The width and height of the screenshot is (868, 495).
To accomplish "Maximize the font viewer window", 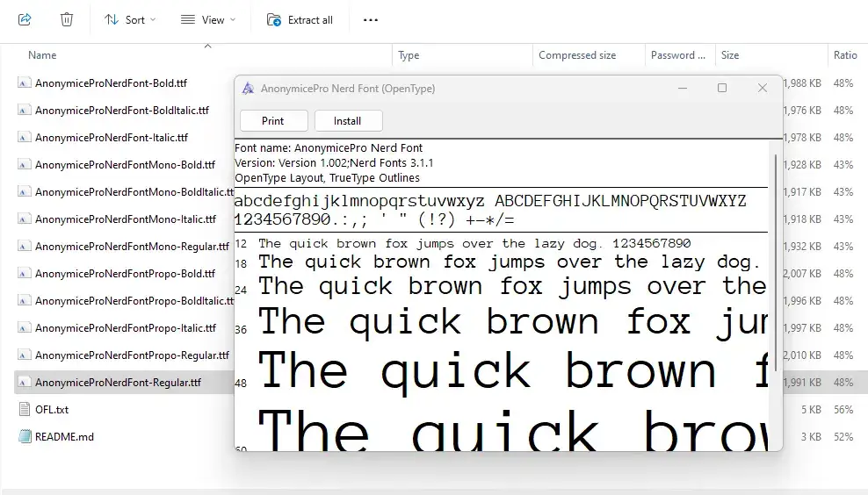I will click(x=722, y=89).
